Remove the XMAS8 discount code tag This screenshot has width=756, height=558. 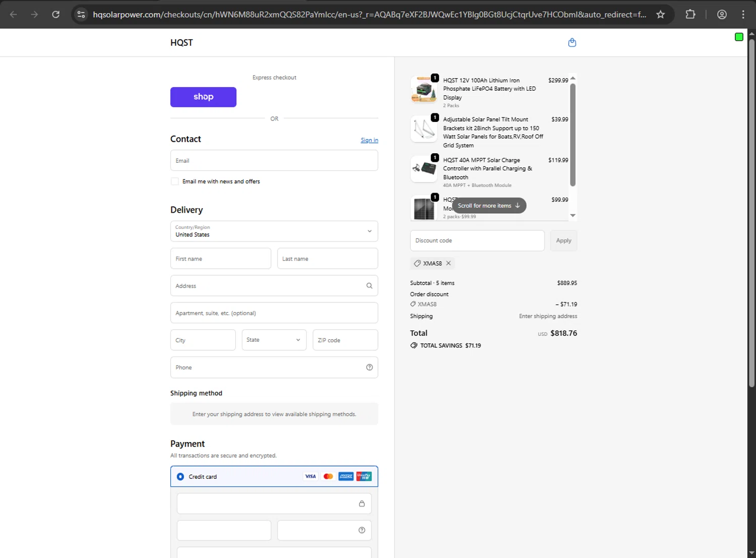[x=449, y=263]
